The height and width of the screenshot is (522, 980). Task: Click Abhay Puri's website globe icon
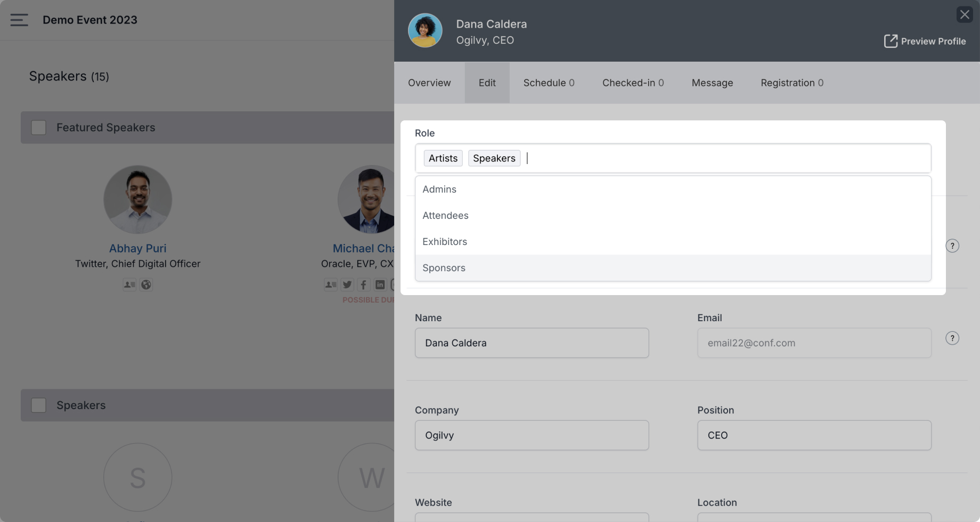click(146, 284)
